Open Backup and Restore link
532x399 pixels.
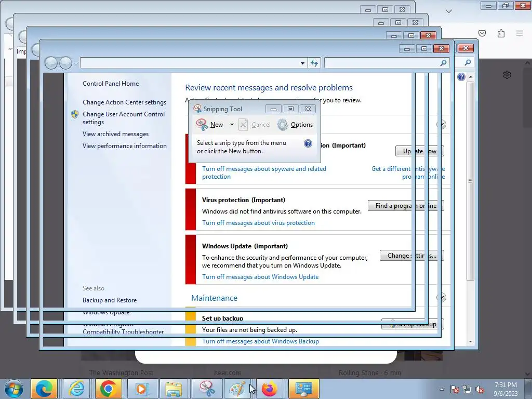[x=110, y=300]
